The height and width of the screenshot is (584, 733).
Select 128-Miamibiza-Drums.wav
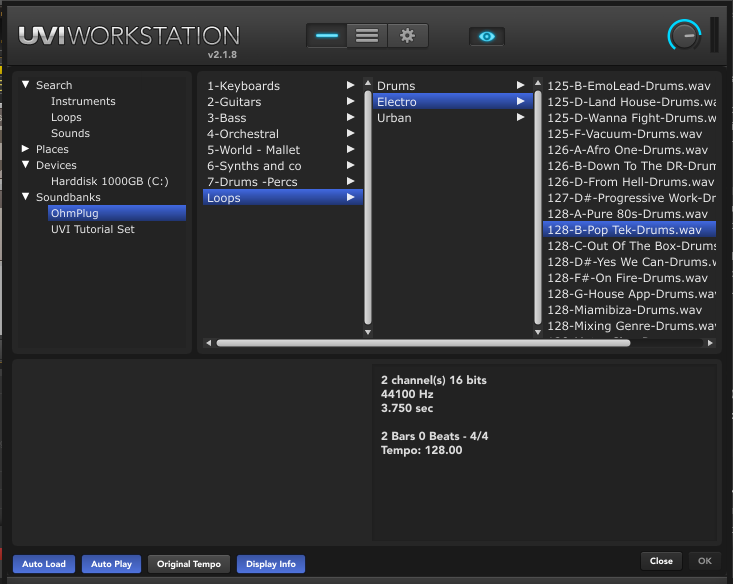(x=629, y=310)
